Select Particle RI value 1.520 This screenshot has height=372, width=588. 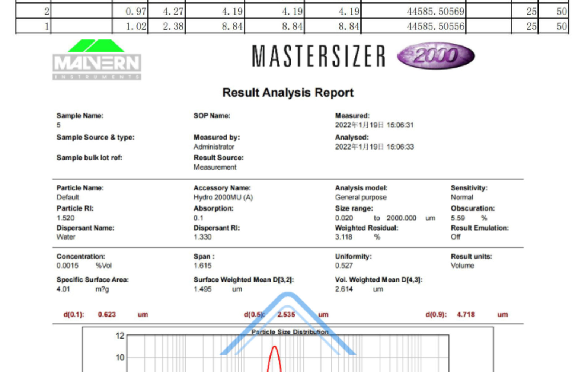(65, 218)
